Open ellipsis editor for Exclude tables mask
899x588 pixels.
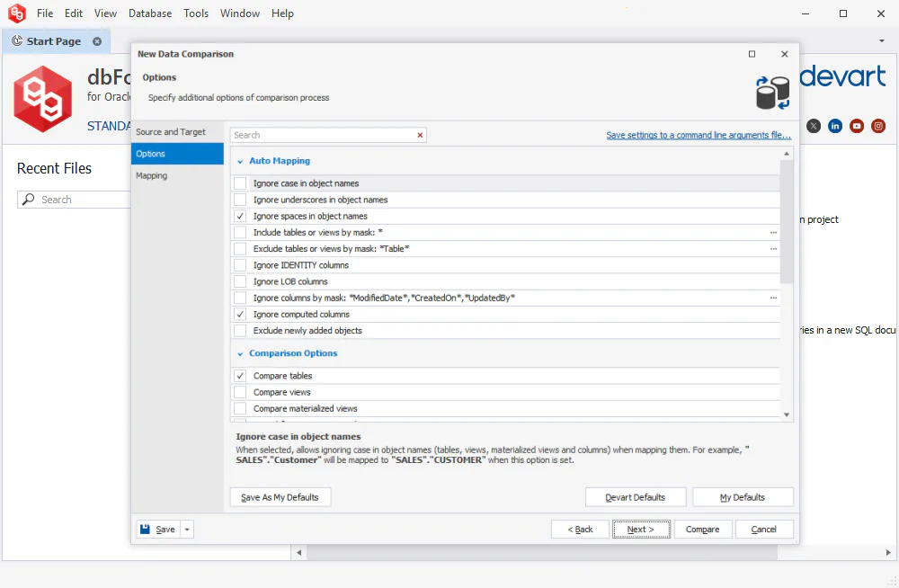coord(773,248)
